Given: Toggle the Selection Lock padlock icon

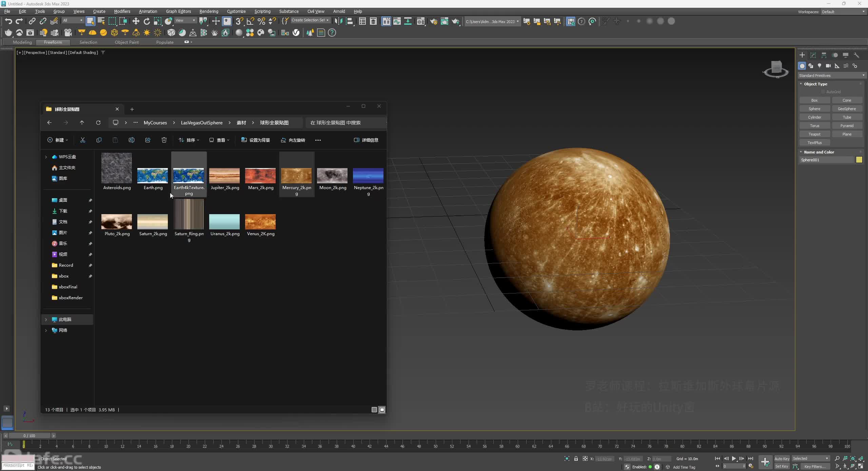Looking at the screenshot, I should [576, 458].
